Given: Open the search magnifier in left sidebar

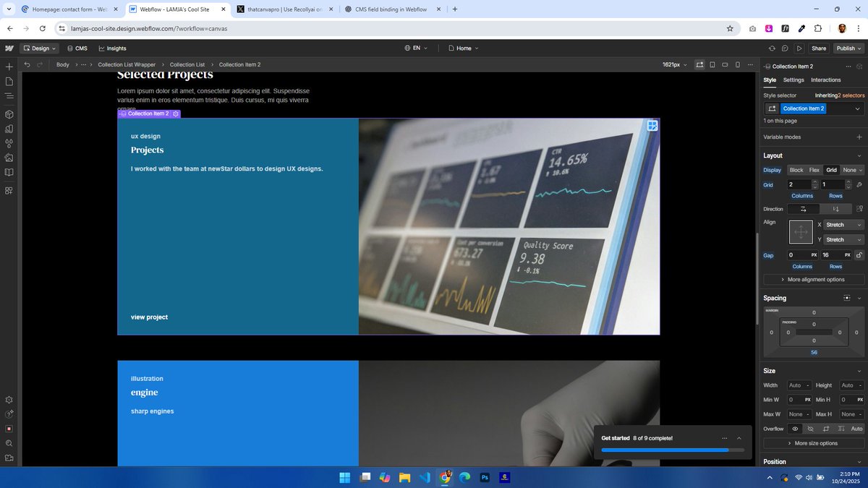Looking at the screenshot, I should click(x=9, y=443).
